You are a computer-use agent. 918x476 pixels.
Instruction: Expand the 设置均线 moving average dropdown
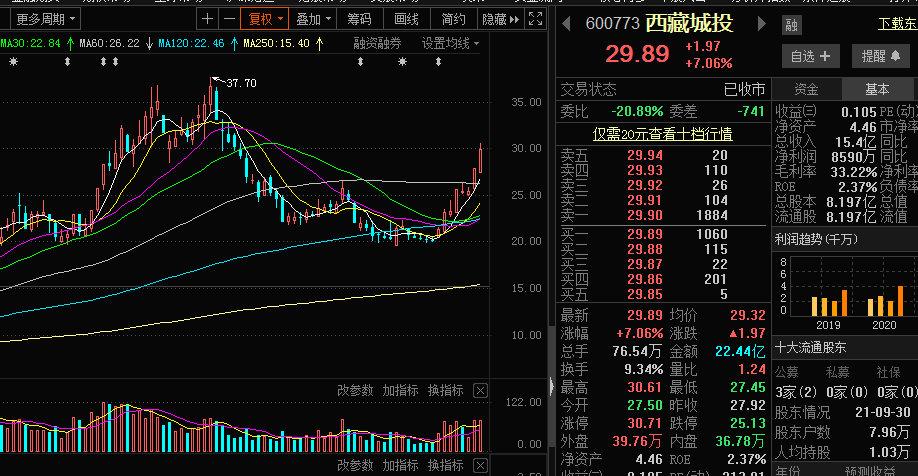tap(450, 43)
